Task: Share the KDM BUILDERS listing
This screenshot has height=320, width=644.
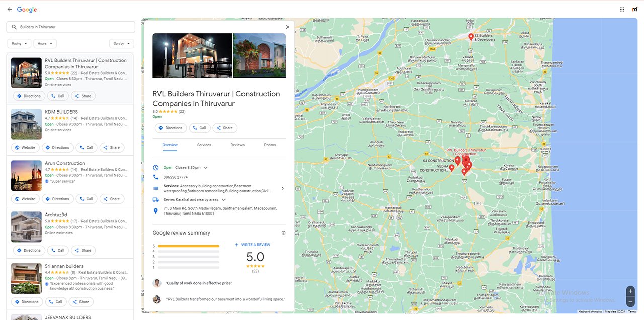Action: tap(112, 148)
